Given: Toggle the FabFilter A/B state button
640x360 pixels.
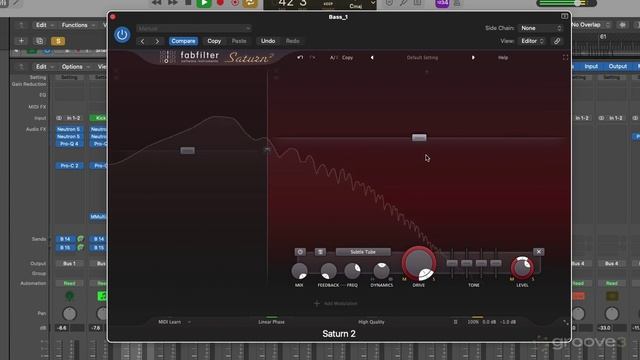Looking at the screenshot, I should 333,58.
